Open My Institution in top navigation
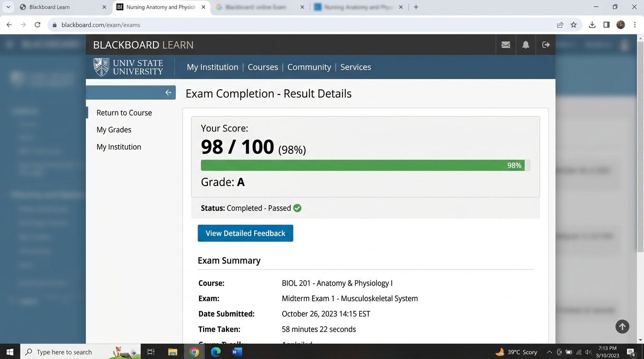The image size is (644, 359). [212, 67]
